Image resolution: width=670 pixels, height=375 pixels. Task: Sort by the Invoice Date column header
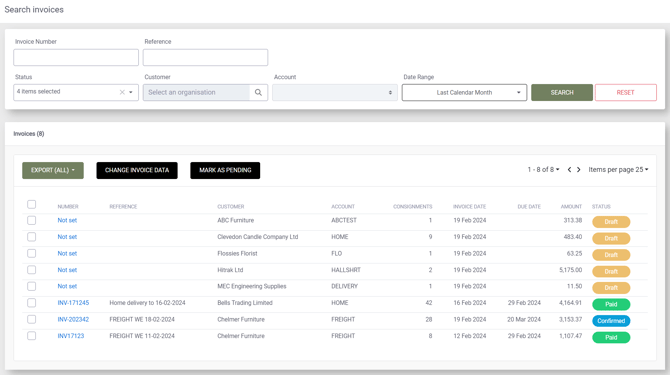pyautogui.click(x=470, y=207)
